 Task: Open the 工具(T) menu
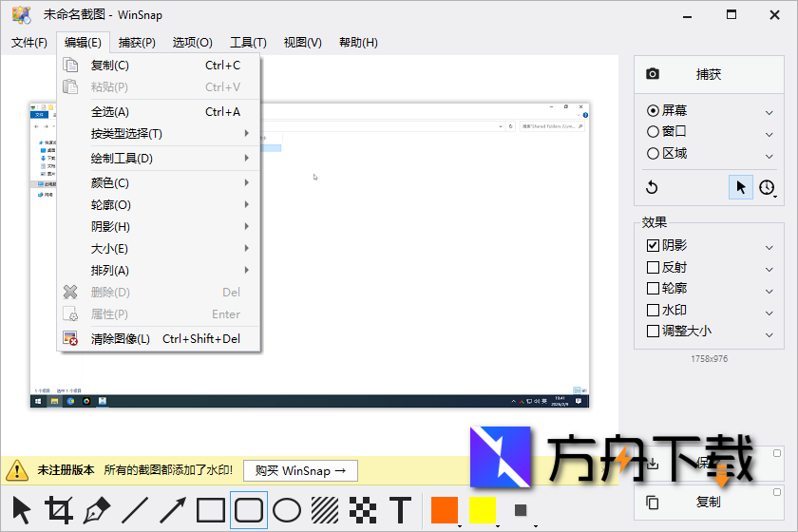pyautogui.click(x=248, y=42)
